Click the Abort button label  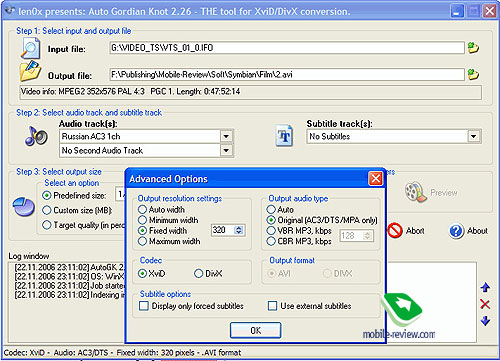[x=415, y=231]
